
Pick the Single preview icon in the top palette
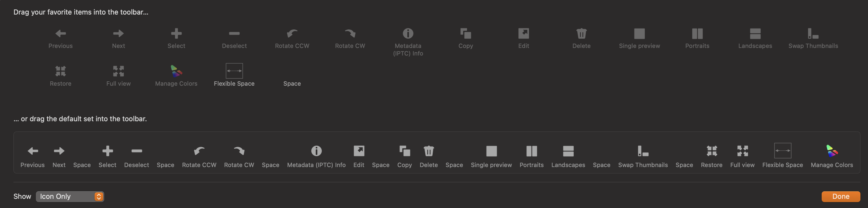point(639,33)
